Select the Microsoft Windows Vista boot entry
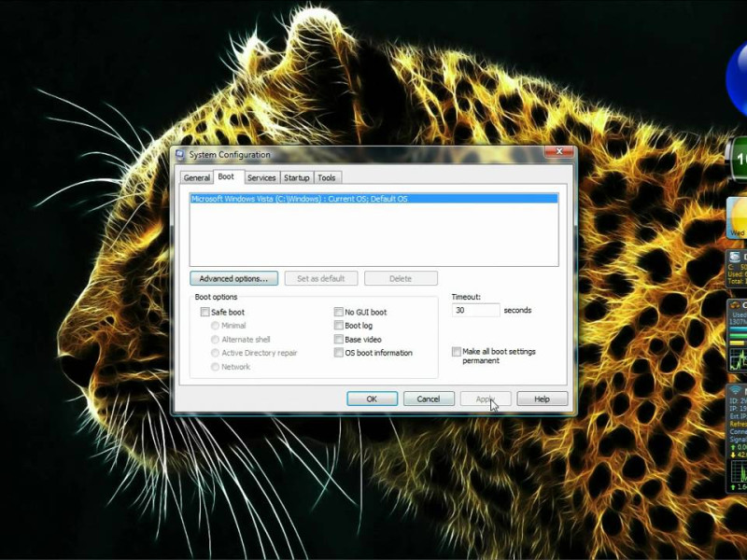Viewport: 747px width, 560px height. pyautogui.click(x=374, y=199)
